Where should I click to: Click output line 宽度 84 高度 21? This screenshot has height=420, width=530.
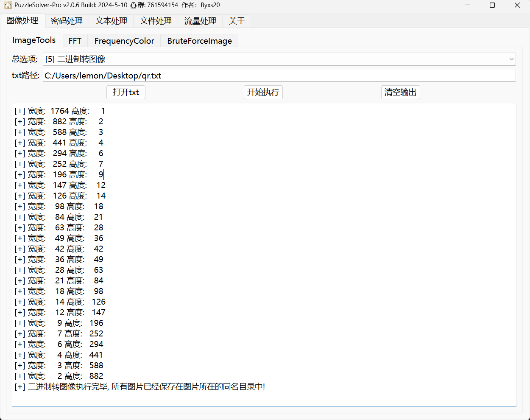click(x=59, y=217)
